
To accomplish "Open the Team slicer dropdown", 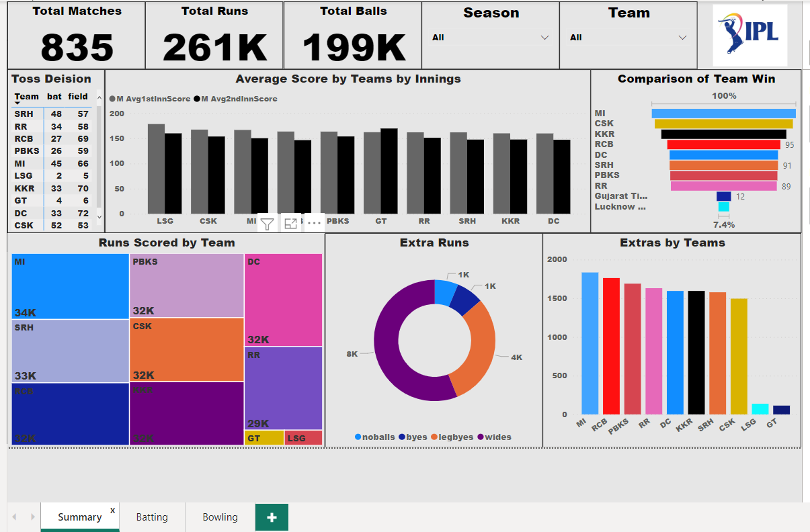I will tap(682, 38).
